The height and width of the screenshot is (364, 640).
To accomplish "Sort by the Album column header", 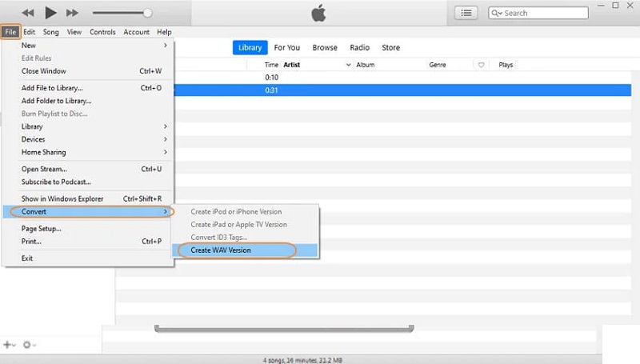I will (x=366, y=65).
